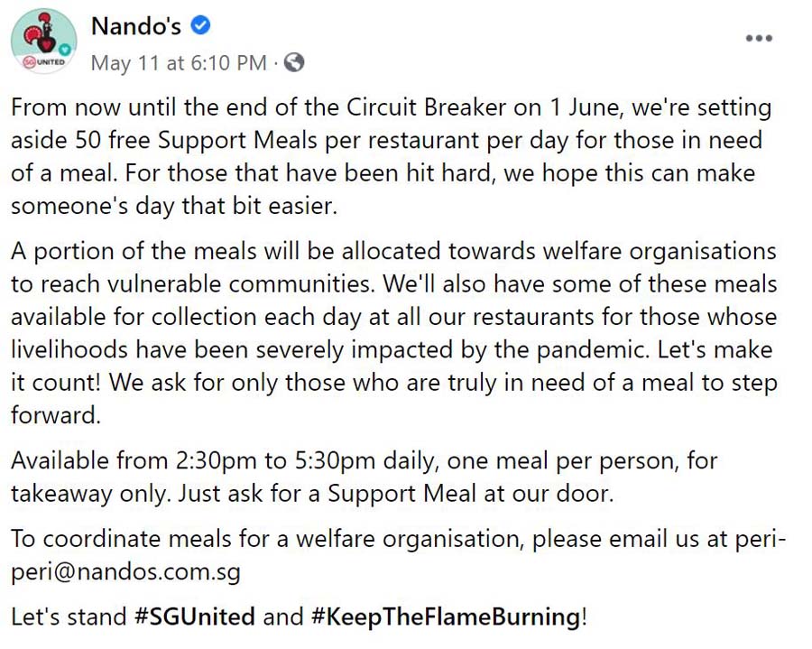The image size is (812, 649).
Task: Follow the #KeepTheFlameBurning hashtag
Action: click(445, 617)
